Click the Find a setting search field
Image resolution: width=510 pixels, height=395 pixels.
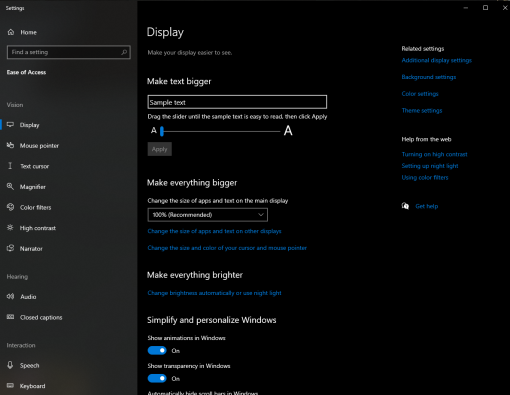[69, 52]
